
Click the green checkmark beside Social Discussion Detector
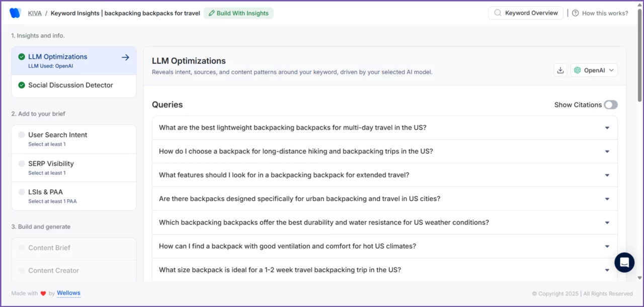coord(21,85)
